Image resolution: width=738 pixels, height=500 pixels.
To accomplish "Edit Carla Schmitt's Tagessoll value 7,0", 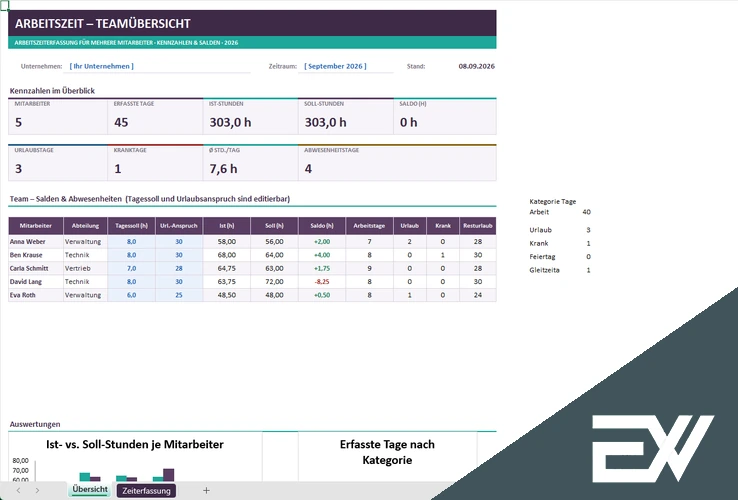I will point(131,268).
